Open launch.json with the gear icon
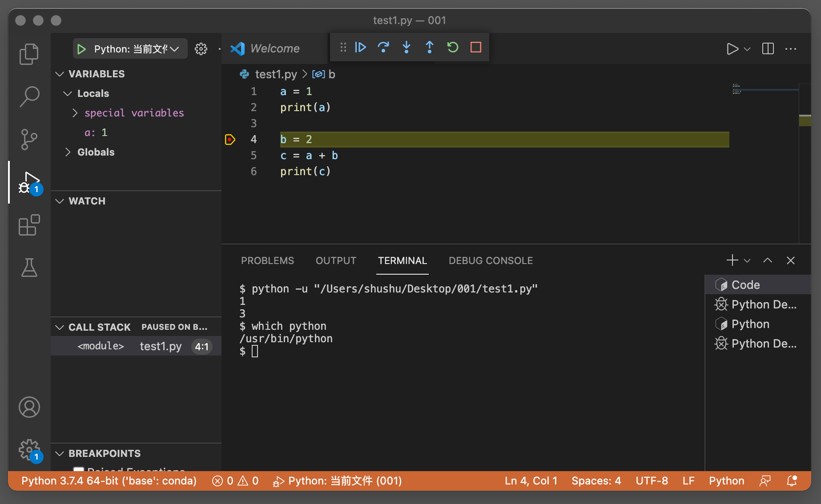 [201, 49]
